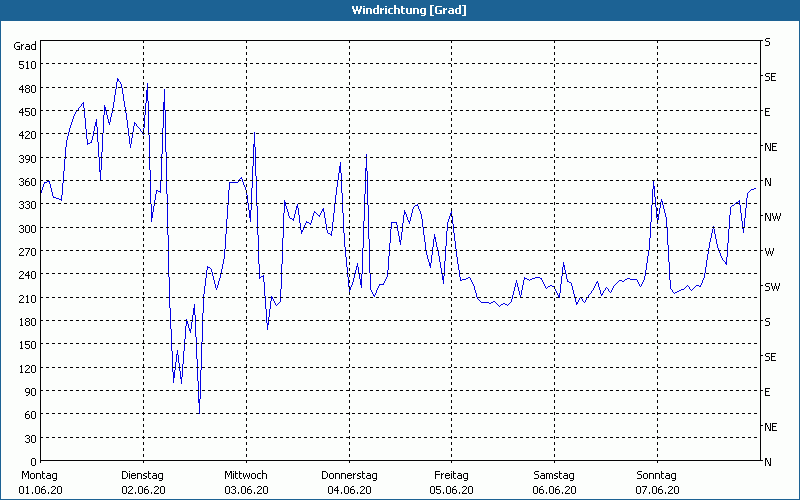Click the SW compass label on right side
800x500 pixels.
771,287
